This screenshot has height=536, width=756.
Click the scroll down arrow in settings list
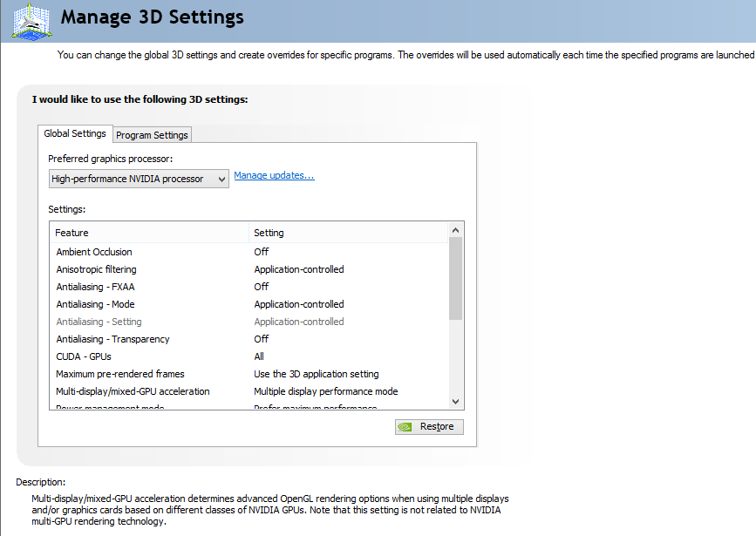pos(456,402)
